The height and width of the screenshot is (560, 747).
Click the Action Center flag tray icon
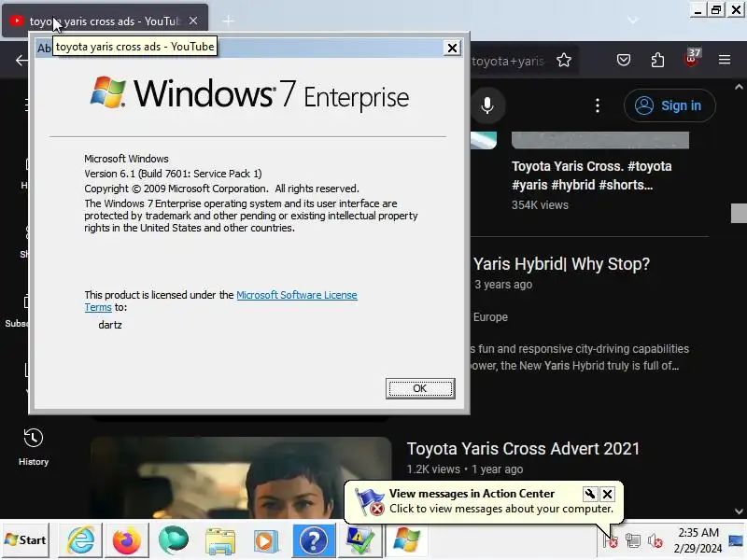pyautogui.click(x=611, y=540)
